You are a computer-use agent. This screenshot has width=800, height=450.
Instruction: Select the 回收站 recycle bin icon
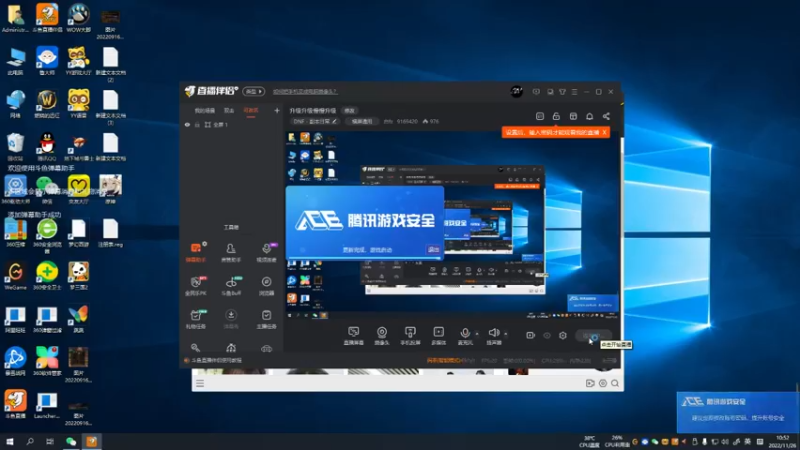[15, 147]
